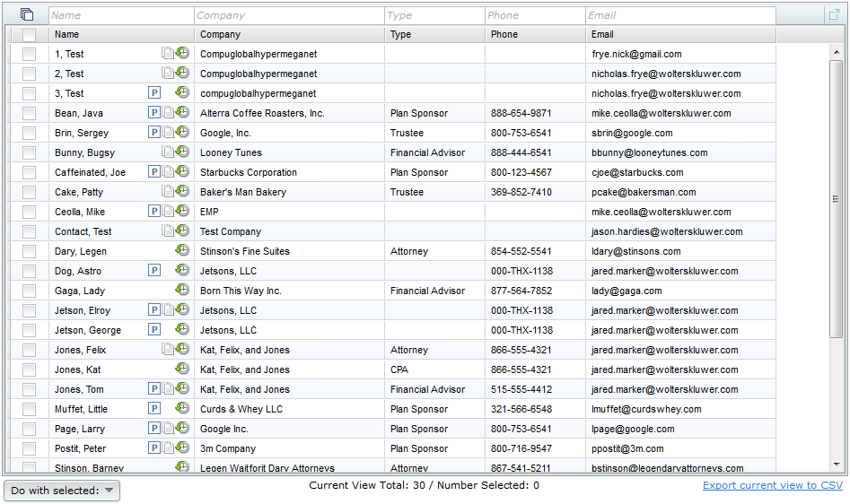Click the scrollbar down arrow

tap(837, 465)
